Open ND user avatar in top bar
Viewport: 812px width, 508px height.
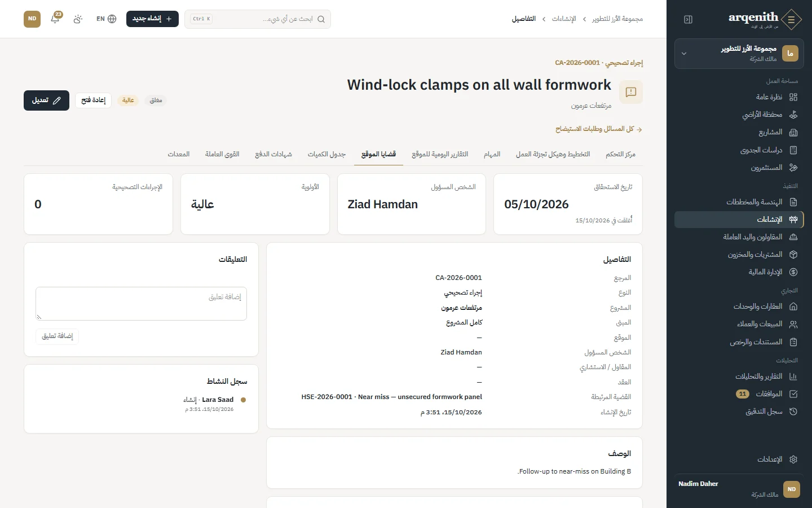(x=32, y=19)
